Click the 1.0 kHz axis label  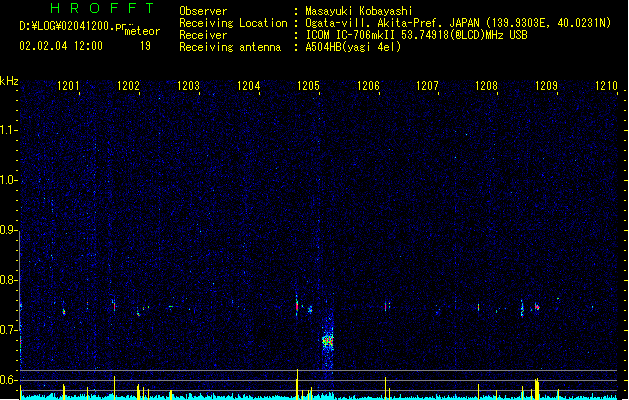click(8, 180)
